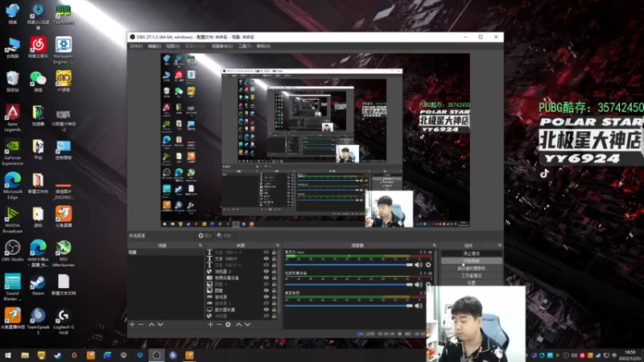Open the MSI Afterburner desktop icon

(x=64, y=253)
